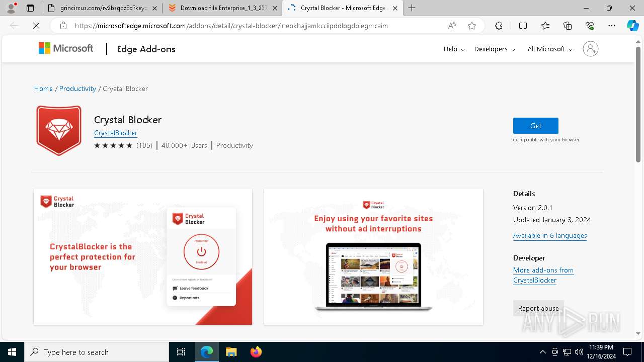Open the CrystalBlocker publisher link
Screen dimensions: 644x362
116,133
